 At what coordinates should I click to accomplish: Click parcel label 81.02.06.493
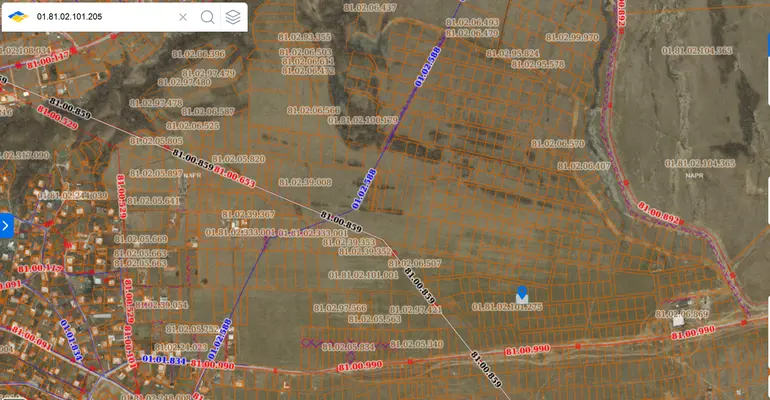[472, 23]
